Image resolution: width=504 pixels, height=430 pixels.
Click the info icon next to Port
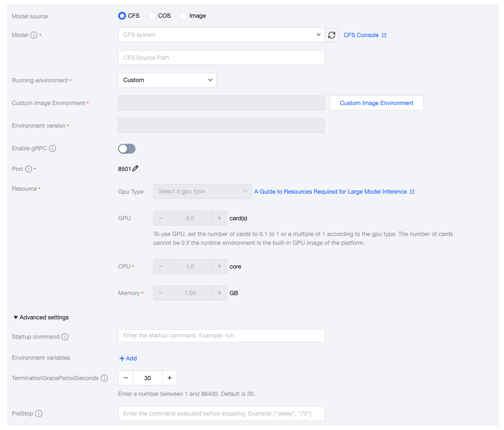[x=29, y=169]
